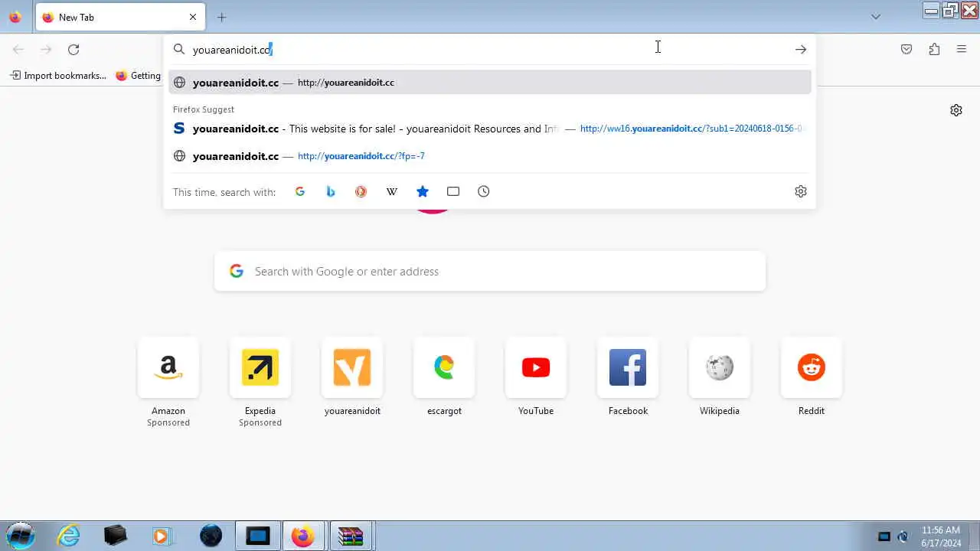This screenshot has width=980, height=551.
Task: Click the volume icon in system tray
Action: click(x=903, y=536)
